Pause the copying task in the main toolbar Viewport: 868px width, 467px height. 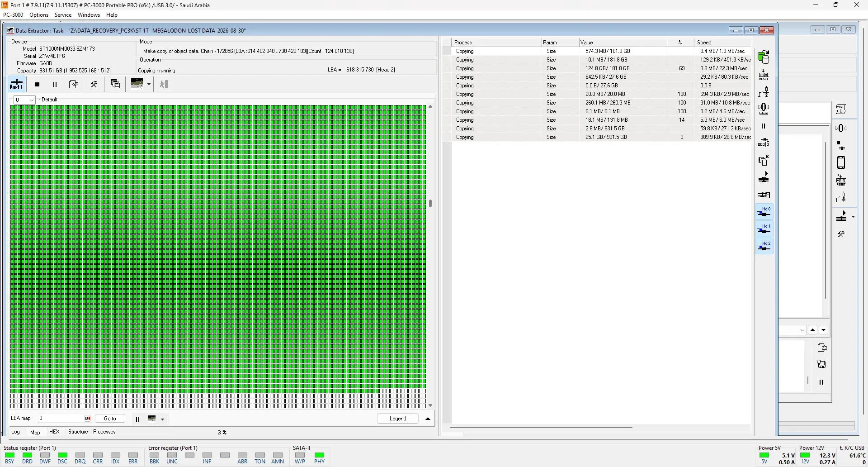point(55,85)
